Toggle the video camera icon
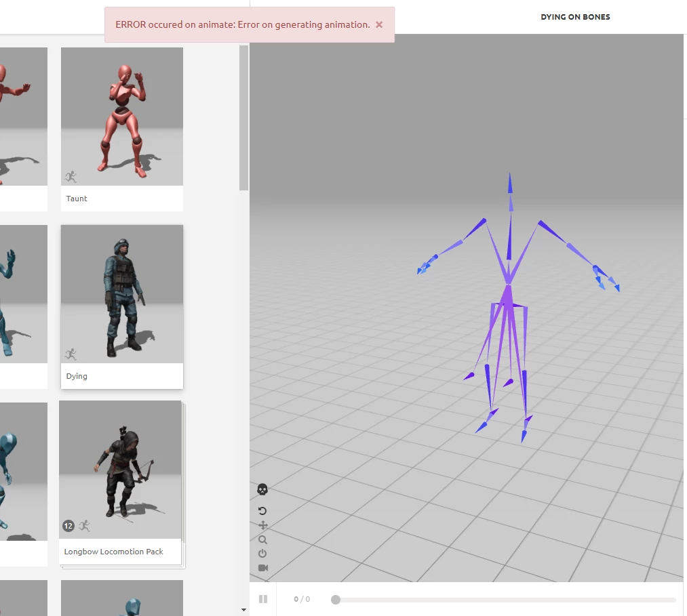This screenshot has height=616, width=687. tap(263, 568)
